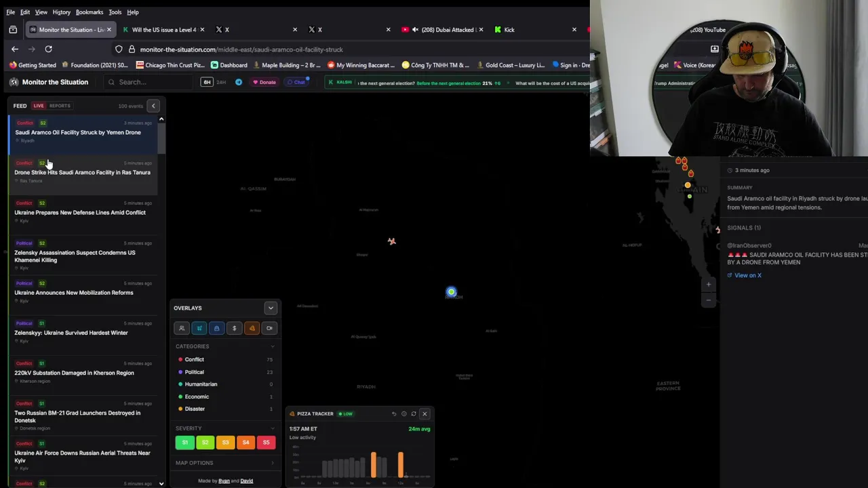Toggle the dollar sign markets overlay
Viewport: 868px width, 488px height.
click(235, 328)
